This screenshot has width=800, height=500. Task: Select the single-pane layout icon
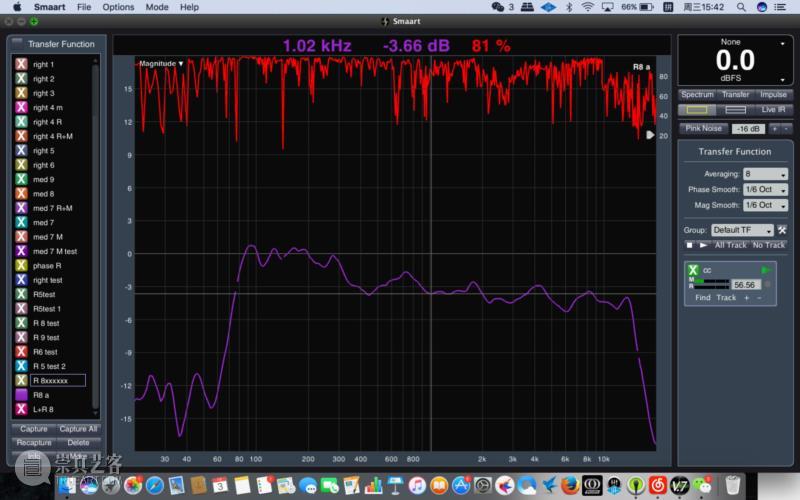coord(697,110)
